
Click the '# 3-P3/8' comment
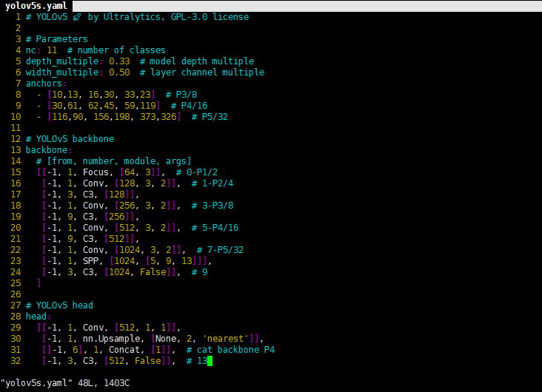click(213, 205)
